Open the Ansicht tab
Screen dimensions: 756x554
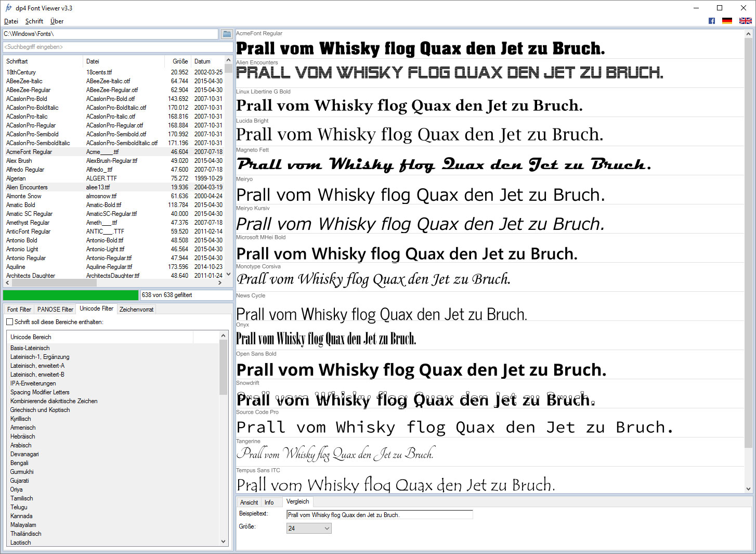249,503
